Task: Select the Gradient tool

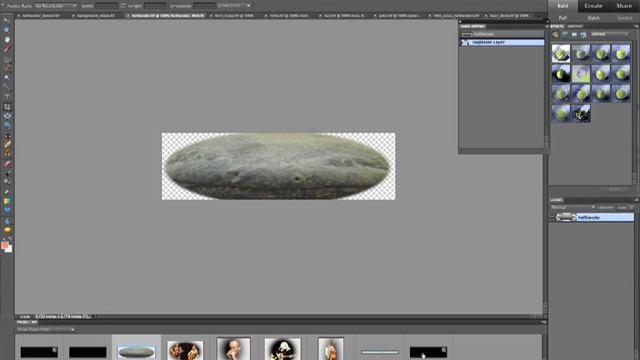Action: (7, 201)
